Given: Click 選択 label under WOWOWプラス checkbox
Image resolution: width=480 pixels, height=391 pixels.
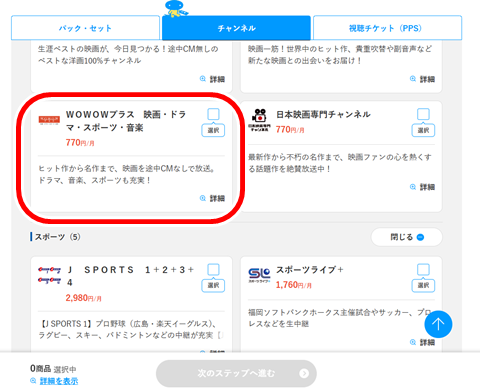Looking at the screenshot, I should coord(213,130).
